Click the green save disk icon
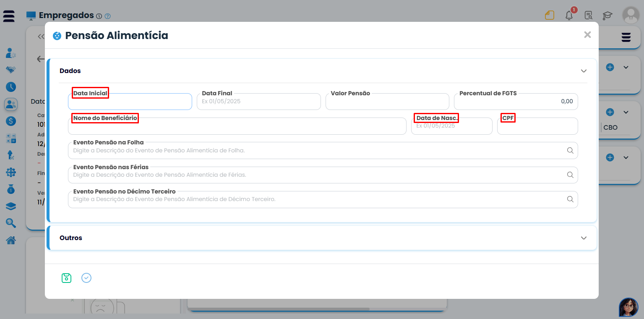Viewport: 644px width, 319px height. point(66,278)
